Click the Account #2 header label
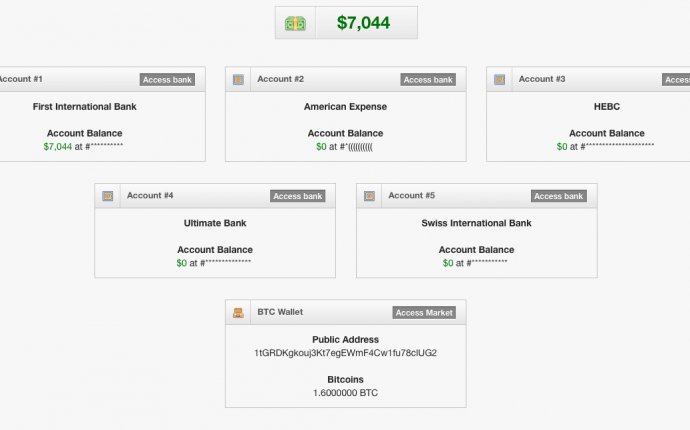Viewport: 690px width, 430px height. (281, 79)
